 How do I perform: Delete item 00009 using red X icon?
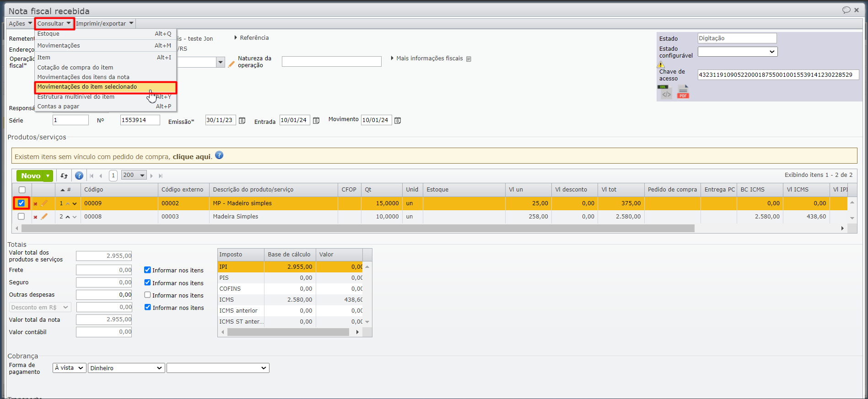35,204
